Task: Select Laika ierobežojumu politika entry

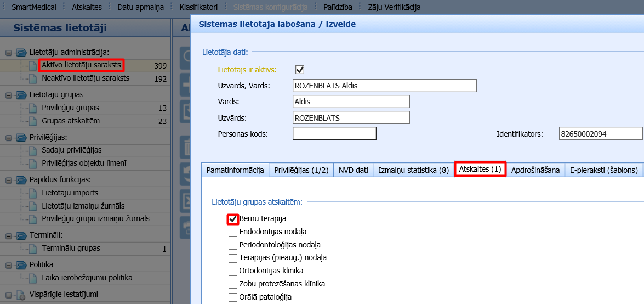Action: click(x=87, y=278)
